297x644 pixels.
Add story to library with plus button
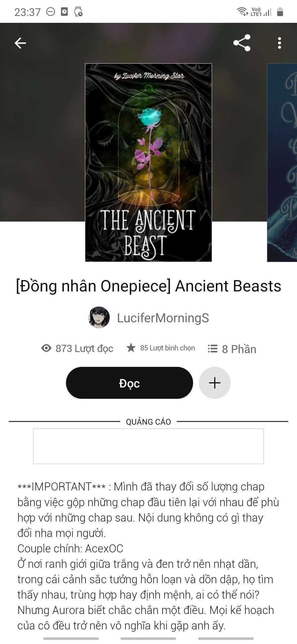pyautogui.click(x=215, y=383)
